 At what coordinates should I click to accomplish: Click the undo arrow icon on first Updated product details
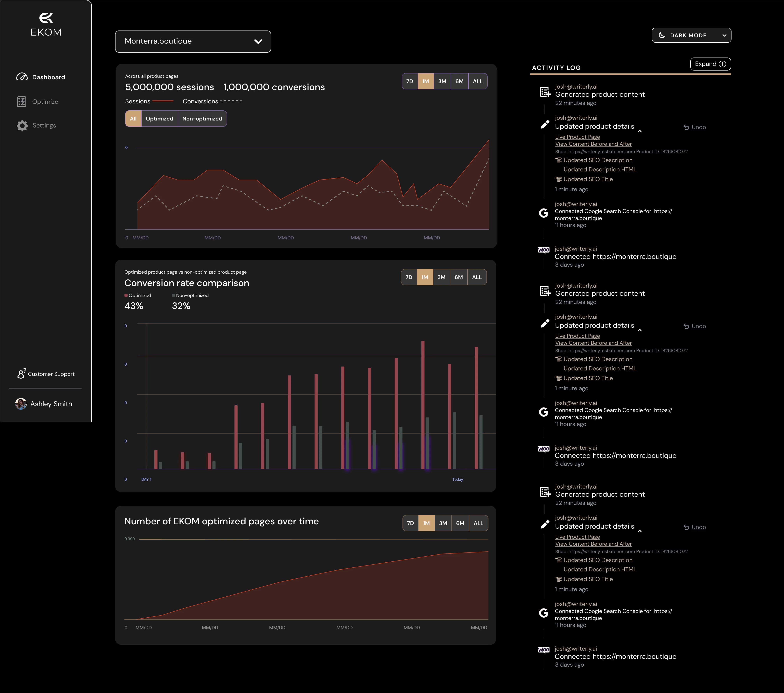coord(686,127)
